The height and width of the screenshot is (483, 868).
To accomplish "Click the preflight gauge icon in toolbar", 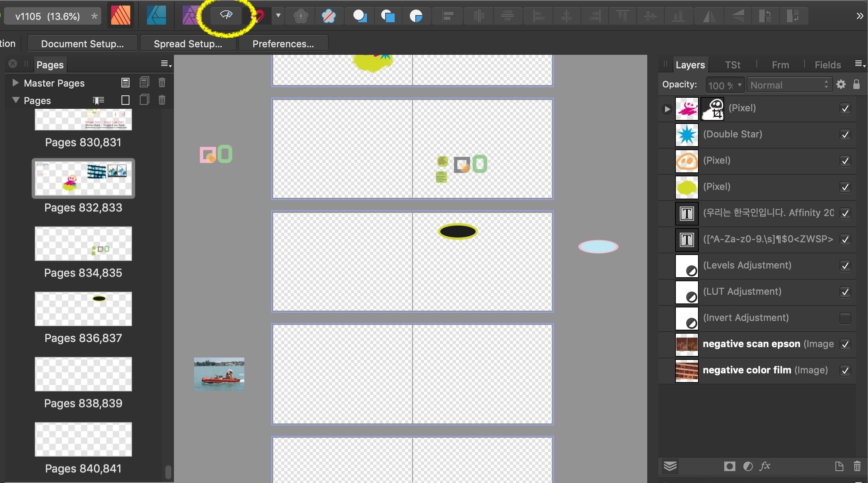I will click(x=226, y=16).
